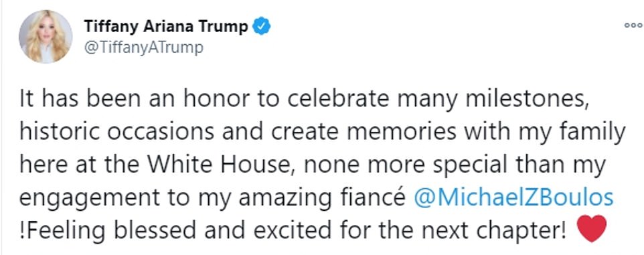Click the line starting "historic occasions"
Screen dimensions: 644x255
tap(323, 133)
